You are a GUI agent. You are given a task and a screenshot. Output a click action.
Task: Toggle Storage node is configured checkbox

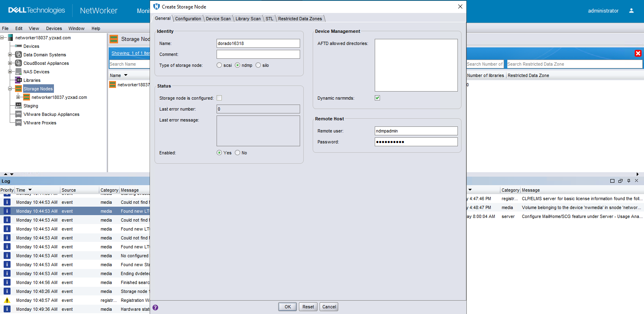pyautogui.click(x=219, y=98)
